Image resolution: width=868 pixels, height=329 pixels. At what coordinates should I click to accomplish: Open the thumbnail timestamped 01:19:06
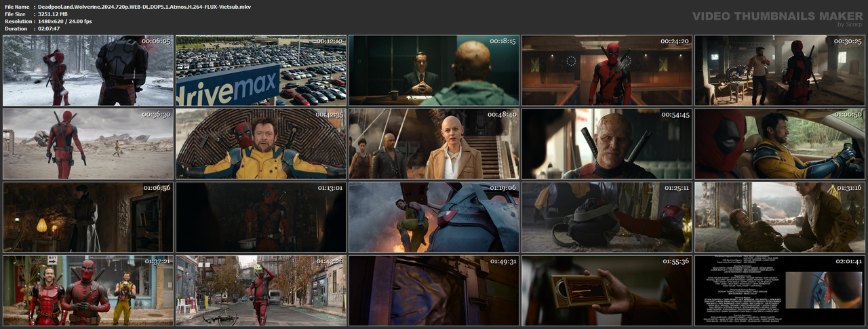pos(434,217)
